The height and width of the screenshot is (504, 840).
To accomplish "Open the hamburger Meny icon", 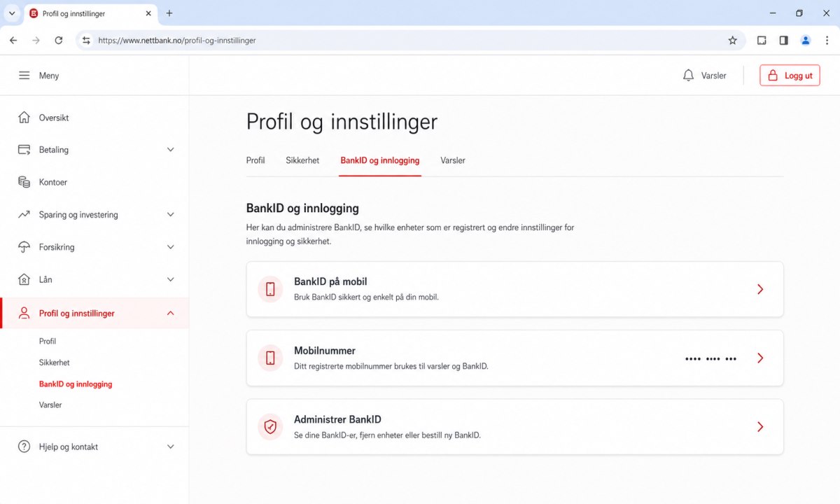I will pos(24,76).
